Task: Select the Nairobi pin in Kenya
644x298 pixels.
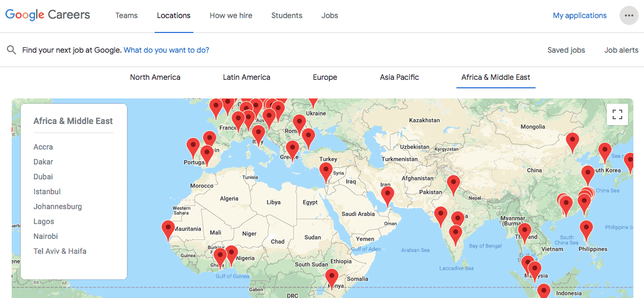Action: pyautogui.click(x=332, y=279)
